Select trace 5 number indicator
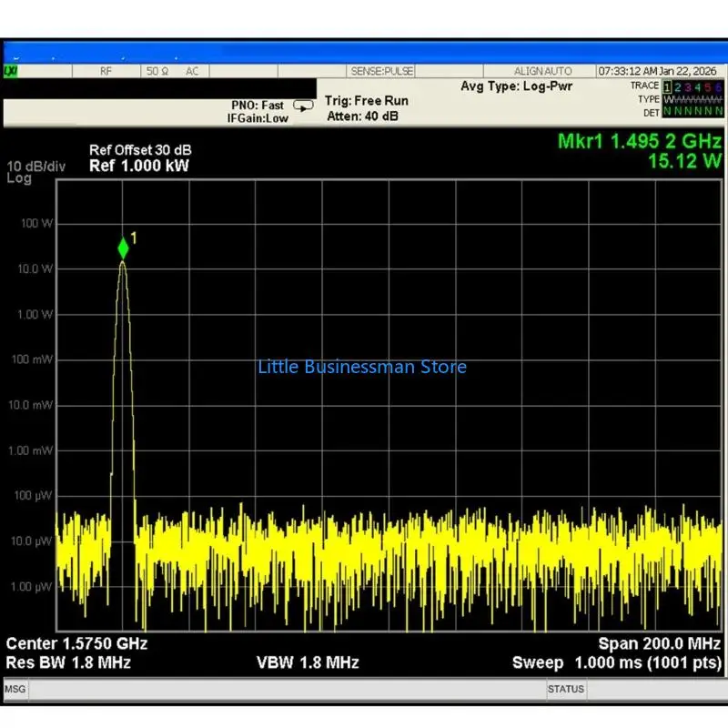The width and height of the screenshot is (728, 728). click(x=708, y=86)
